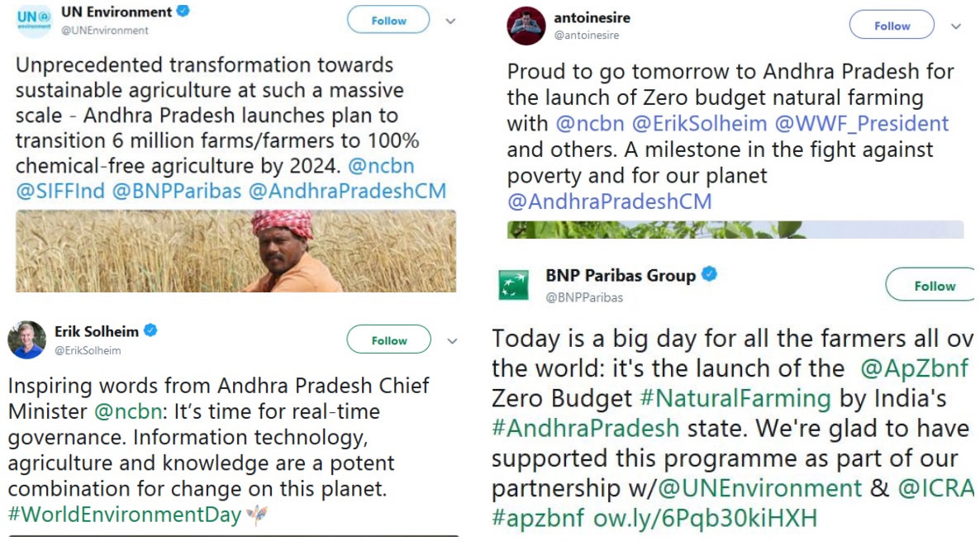Follow antoinesire's account
980x541 pixels.
pos(892,26)
